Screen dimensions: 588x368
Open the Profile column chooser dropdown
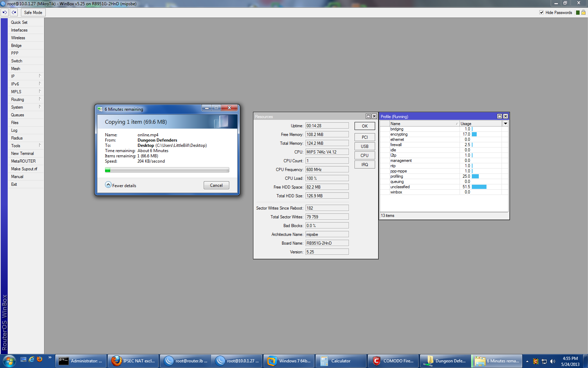click(505, 124)
